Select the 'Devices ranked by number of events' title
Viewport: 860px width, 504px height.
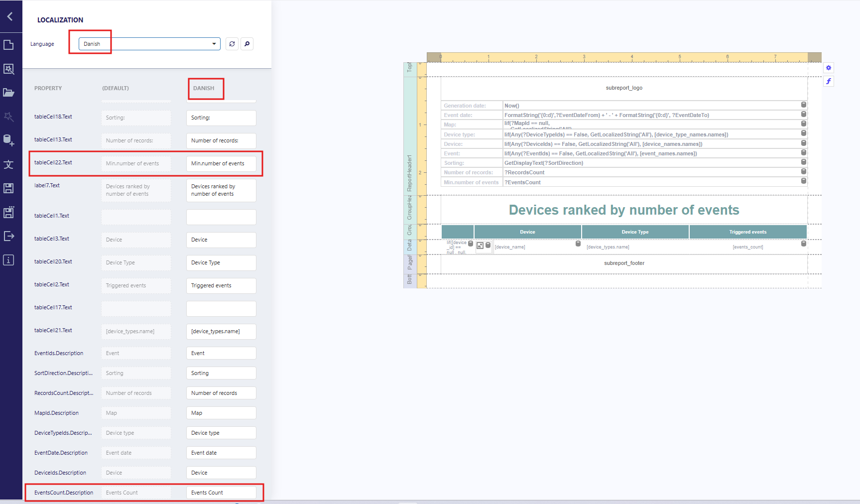[x=623, y=210]
